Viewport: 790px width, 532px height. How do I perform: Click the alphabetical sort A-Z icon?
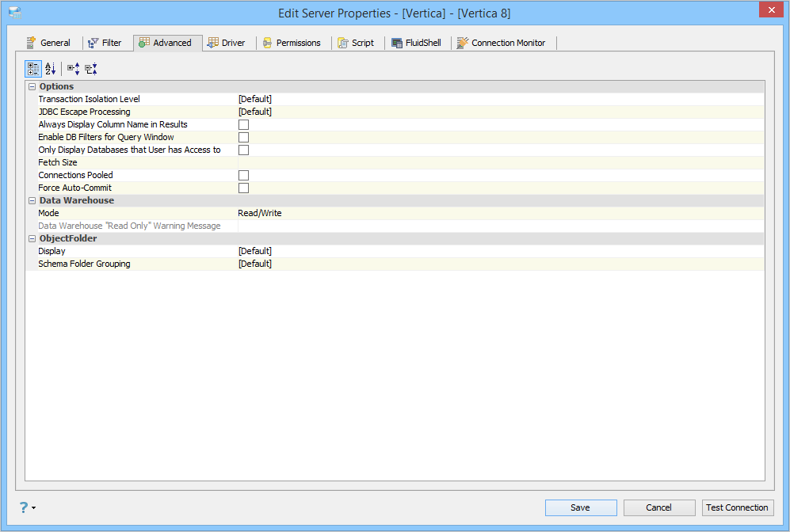pos(51,68)
